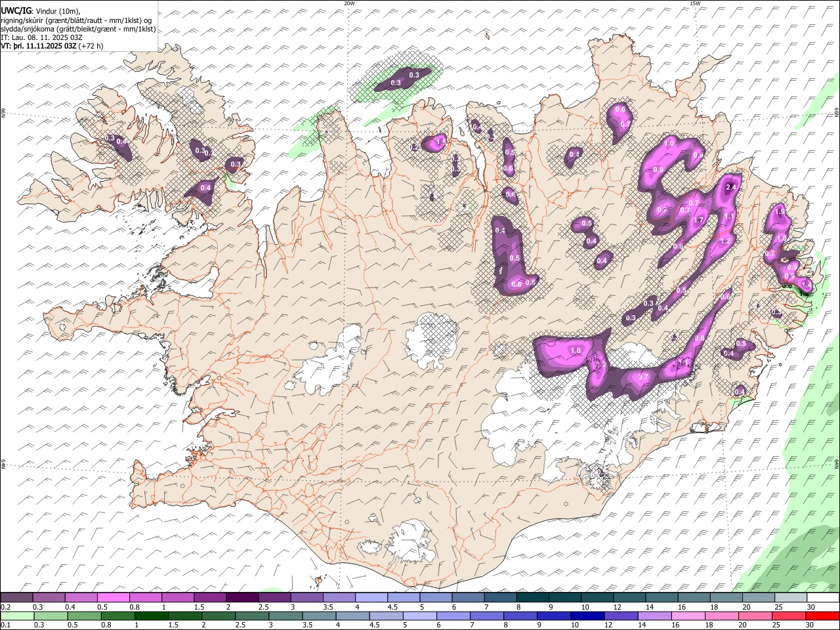This screenshot has width=840, height=630.
Task: Select darkest purple upper swatch between 2 and 2.5
Action: tap(242, 598)
